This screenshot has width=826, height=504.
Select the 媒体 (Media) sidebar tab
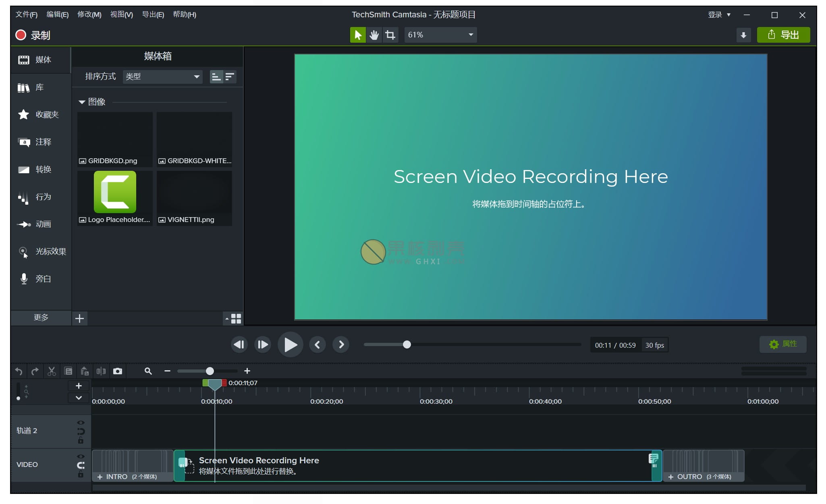point(41,60)
